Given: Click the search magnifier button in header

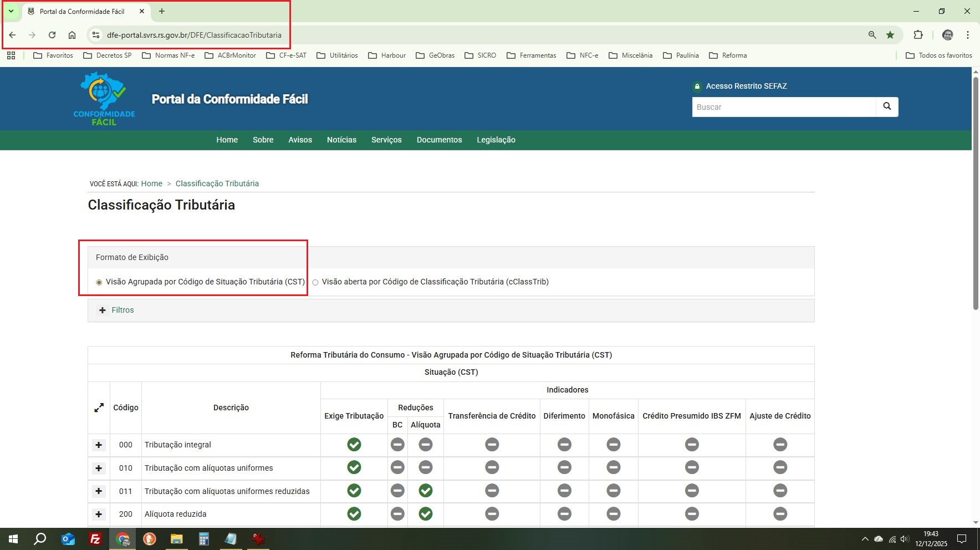Looking at the screenshot, I should [x=887, y=106].
